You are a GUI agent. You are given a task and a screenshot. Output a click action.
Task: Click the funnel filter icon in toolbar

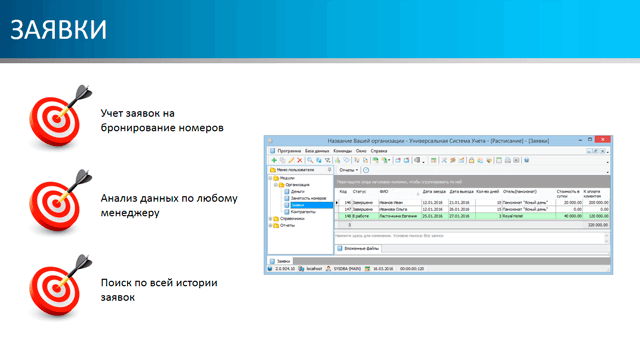coord(327,160)
